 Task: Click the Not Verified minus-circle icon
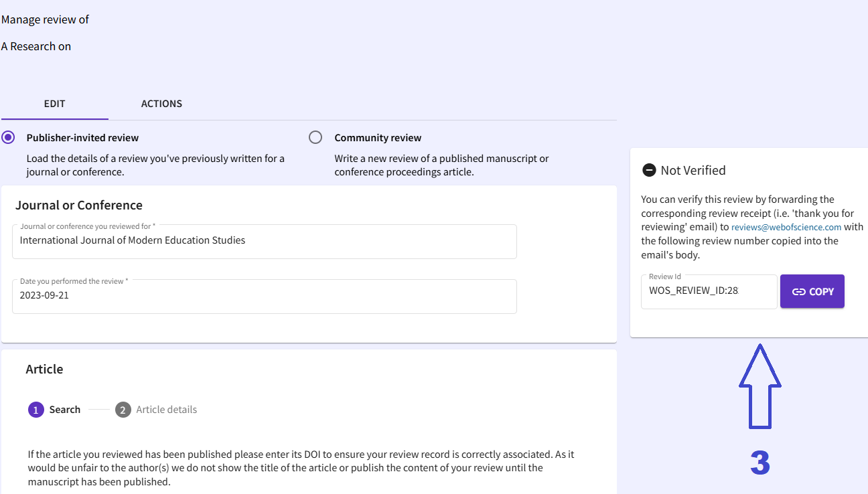[x=648, y=170]
